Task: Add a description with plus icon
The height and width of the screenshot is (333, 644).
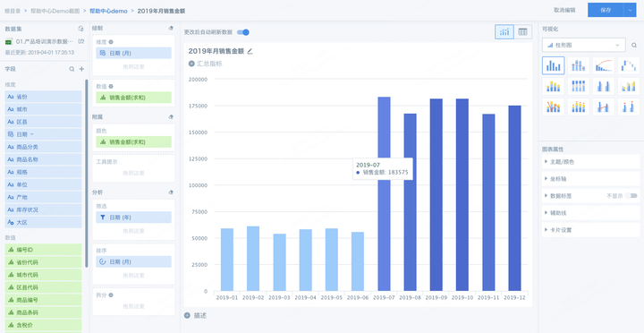Action: click(187, 315)
